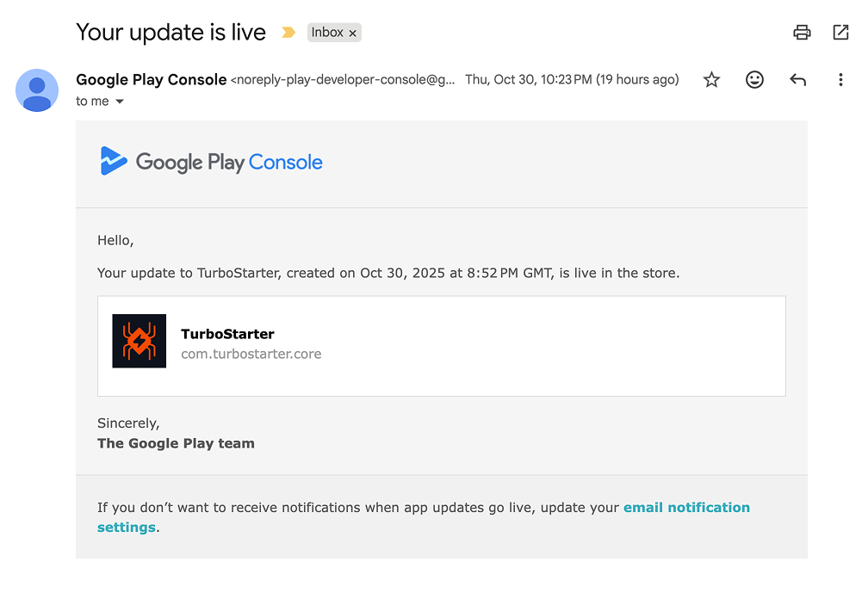Click the orange TurboStarter app icon
868x593 pixels.
click(x=139, y=341)
